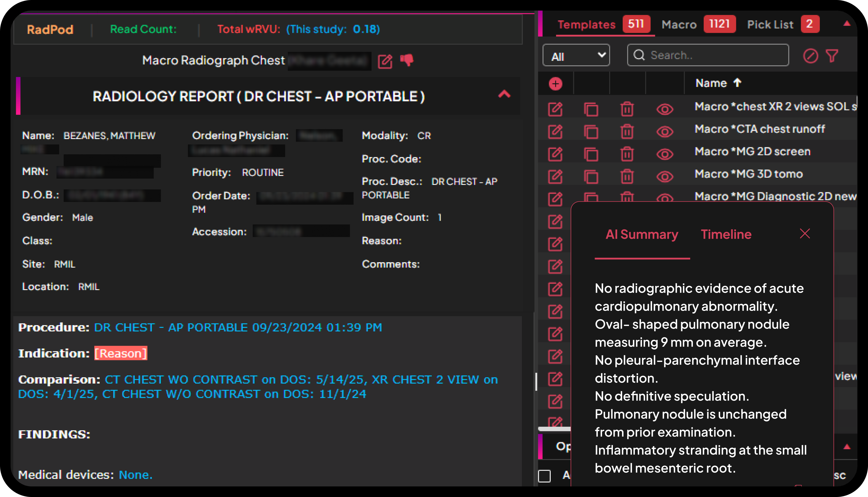Collapse the Templates panel with top arrow
868x497 pixels.
pyautogui.click(x=847, y=24)
